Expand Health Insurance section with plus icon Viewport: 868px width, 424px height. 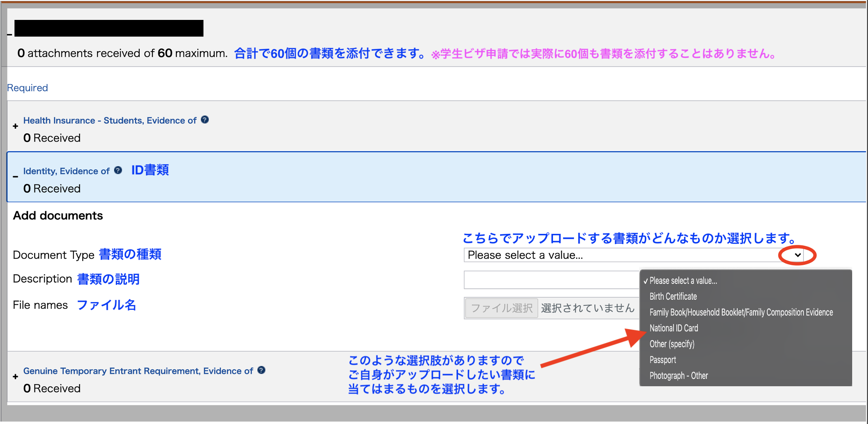[15, 126]
